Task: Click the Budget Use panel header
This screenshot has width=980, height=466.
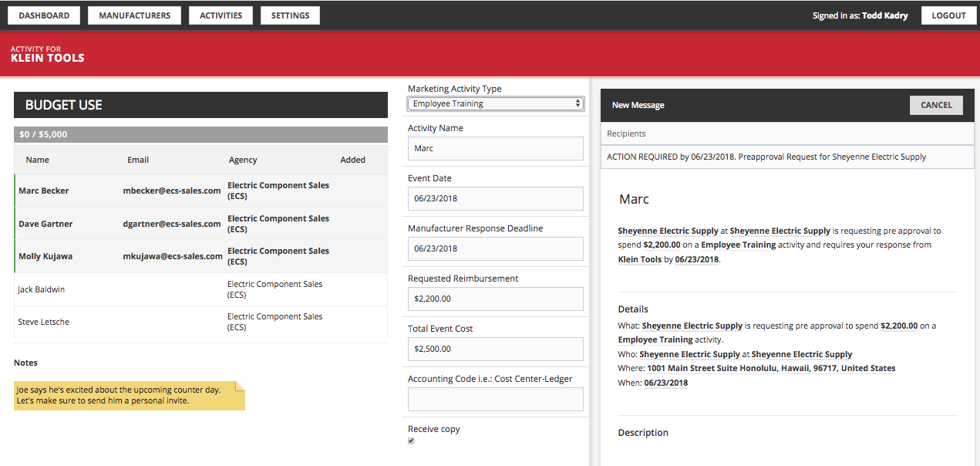Action: 200,105
